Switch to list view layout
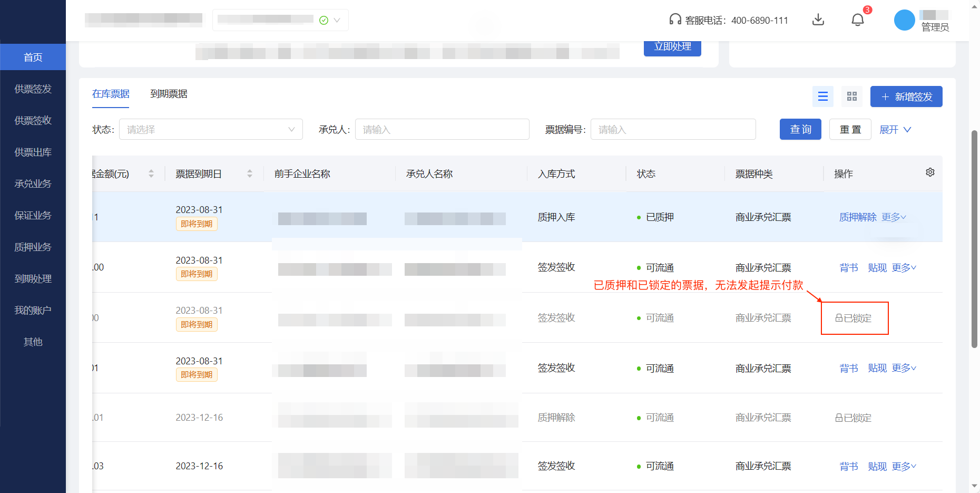 [823, 96]
